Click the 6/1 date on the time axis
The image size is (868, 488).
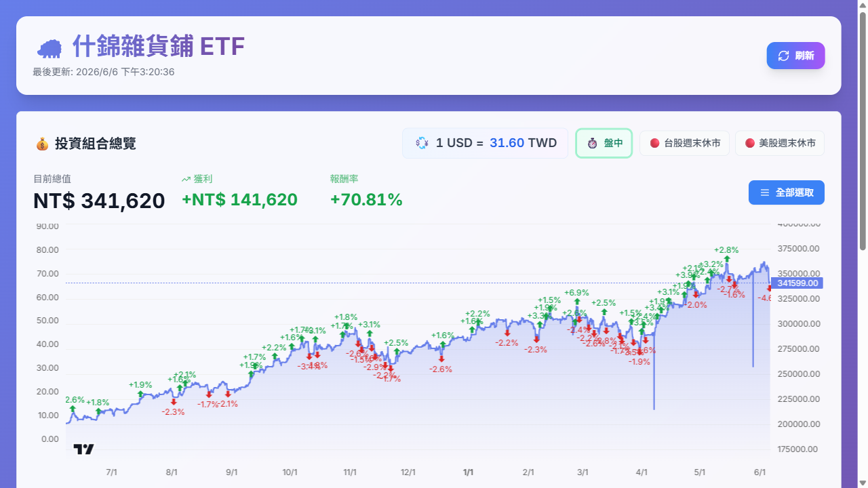point(760,472)
